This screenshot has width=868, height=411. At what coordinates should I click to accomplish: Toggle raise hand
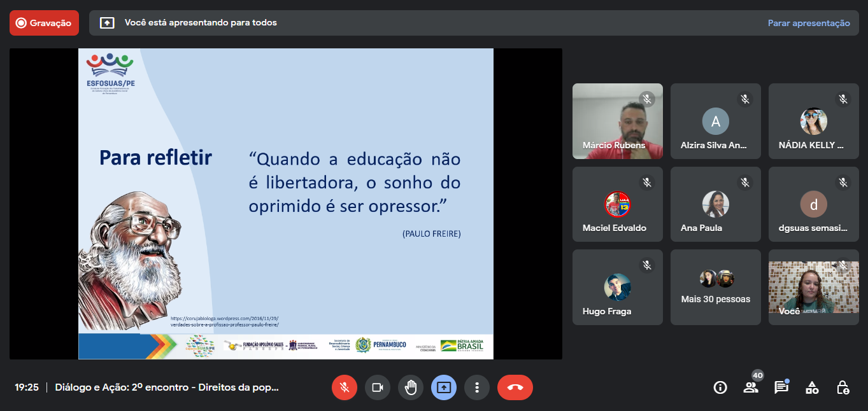411,387
